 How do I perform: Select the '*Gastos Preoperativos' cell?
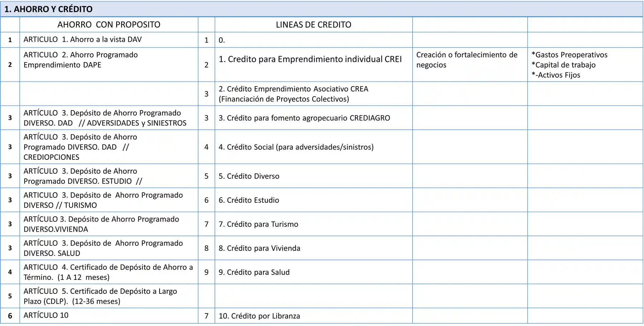(x=585, y=65)
